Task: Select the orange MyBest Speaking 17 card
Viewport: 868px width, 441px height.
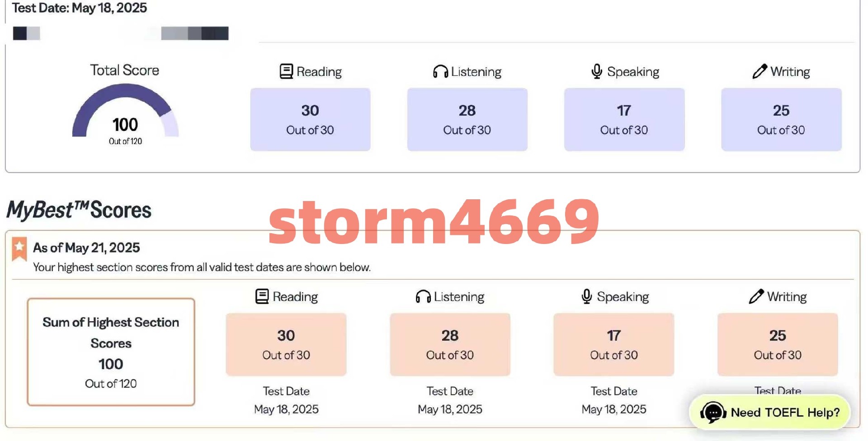Action: 614,344
